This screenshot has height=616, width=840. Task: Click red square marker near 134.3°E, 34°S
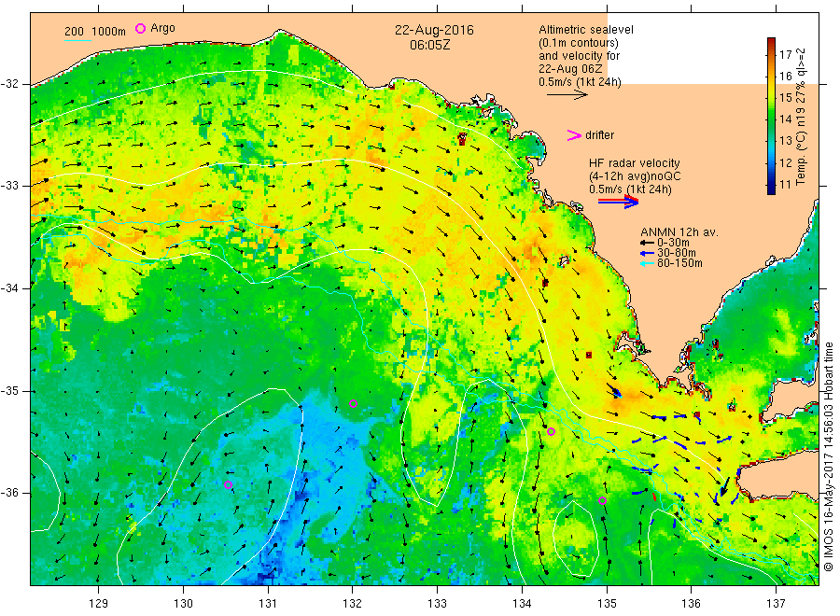tap(545, 283)
